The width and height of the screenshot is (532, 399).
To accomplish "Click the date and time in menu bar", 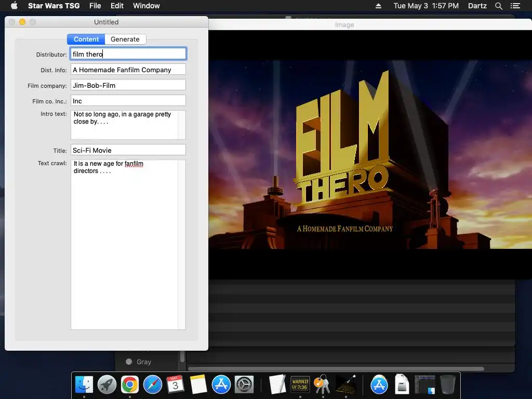I will [426, 6].
